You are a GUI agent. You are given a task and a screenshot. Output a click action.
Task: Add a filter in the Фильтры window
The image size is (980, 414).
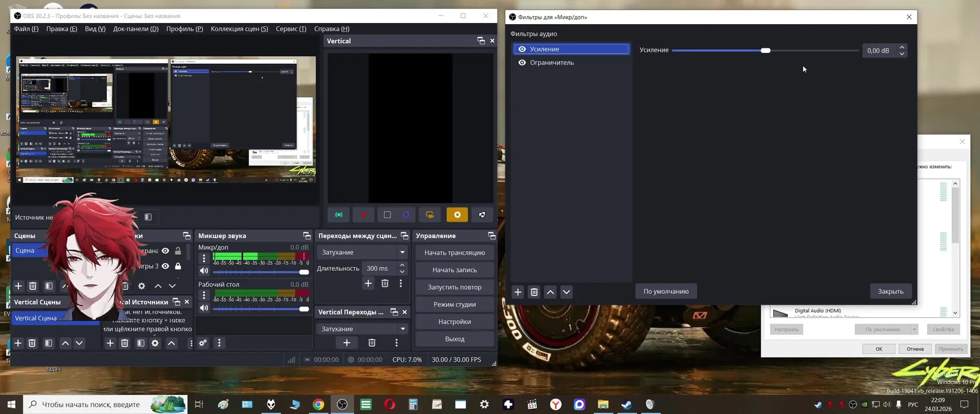click(x=518, y=292)
